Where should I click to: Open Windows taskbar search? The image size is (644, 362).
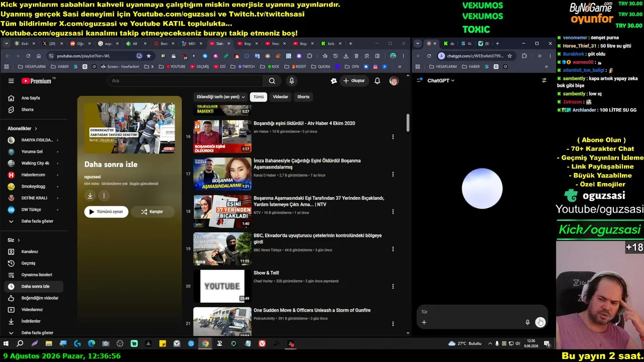(x=20, y=344)
